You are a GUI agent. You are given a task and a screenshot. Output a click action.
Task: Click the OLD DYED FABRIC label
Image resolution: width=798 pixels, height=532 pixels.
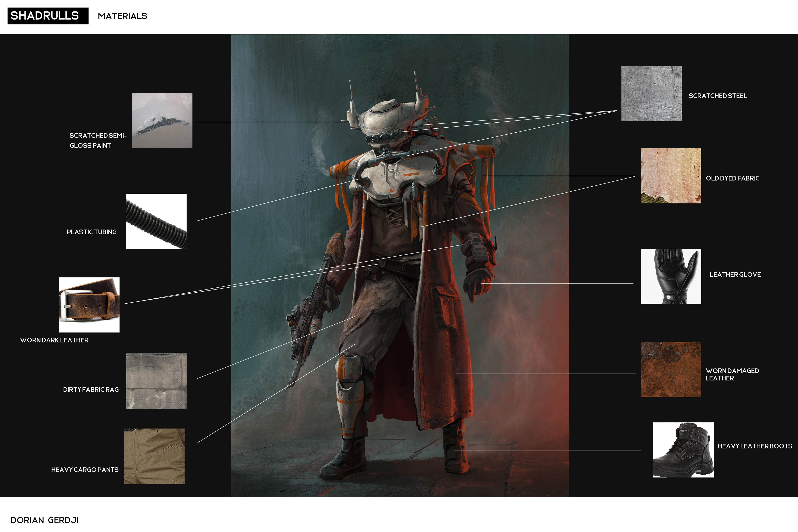tap(732, 179)
